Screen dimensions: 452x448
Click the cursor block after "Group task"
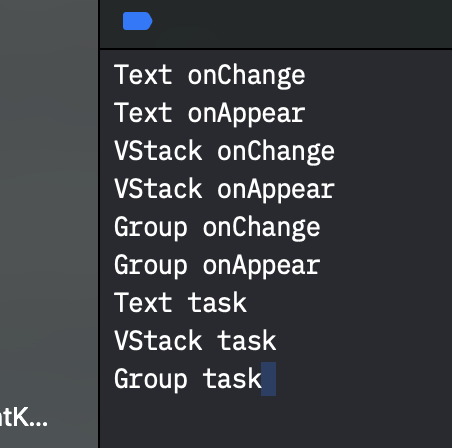pos(268,379)
